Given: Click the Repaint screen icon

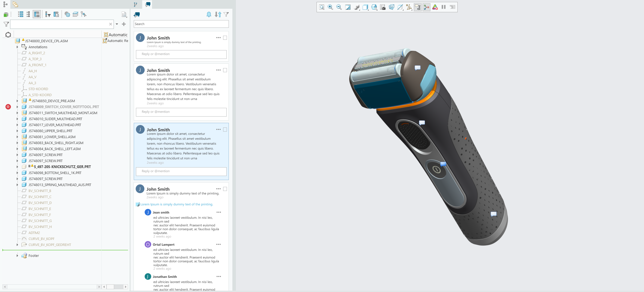Looking at the screenshot, I should point(348,7).
